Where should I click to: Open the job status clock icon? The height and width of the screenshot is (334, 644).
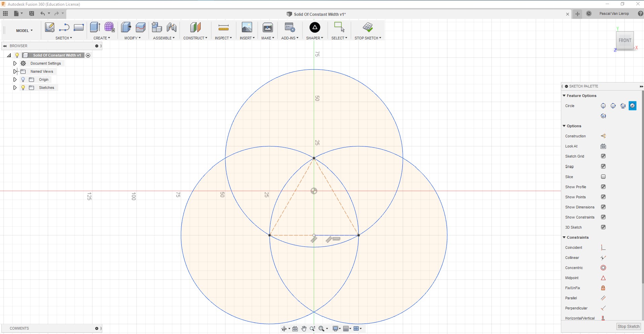click(589, 13)
